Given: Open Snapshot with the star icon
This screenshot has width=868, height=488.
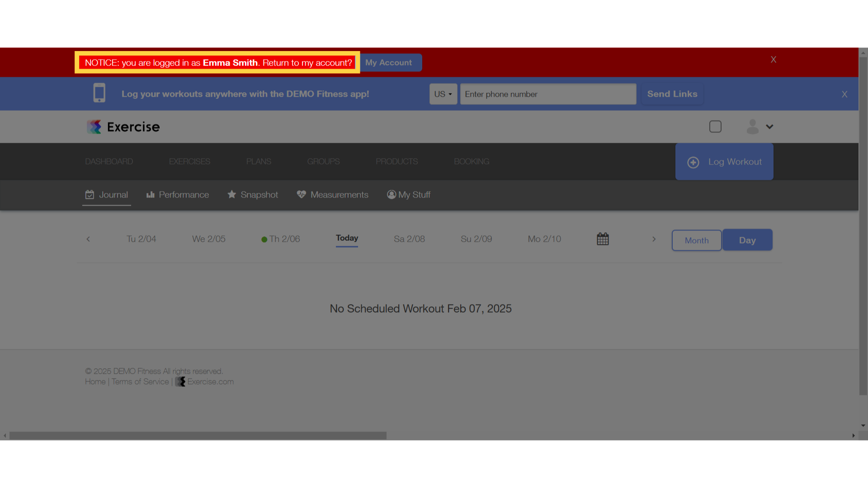Looking at the screenshot, I should point(253,195).
